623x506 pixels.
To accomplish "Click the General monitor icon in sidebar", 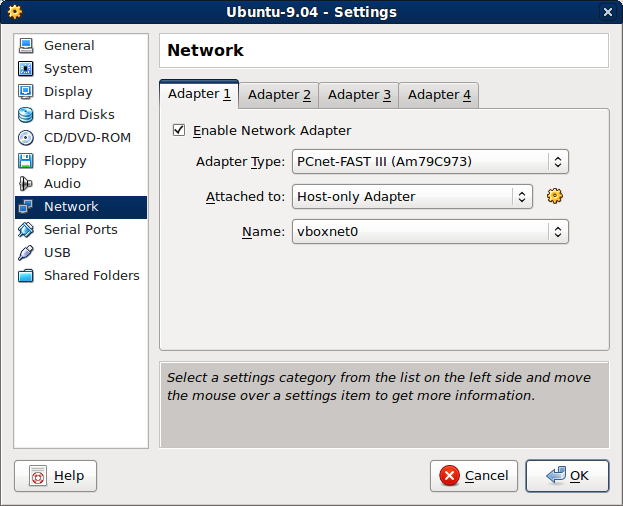I will click(26, 46).
